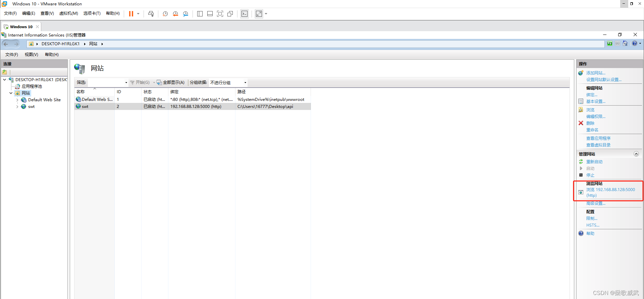This screenshot has width=644, height=299.
Task: Click the connect icon in the 连接 panel toolbar
Action: (5, 72)
